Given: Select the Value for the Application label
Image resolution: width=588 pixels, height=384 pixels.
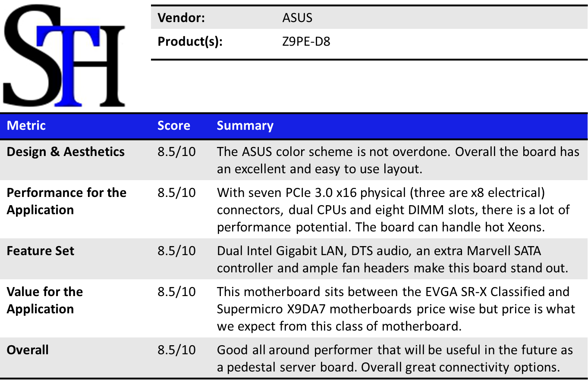Looking at the screenshot, I should point(44,300).
